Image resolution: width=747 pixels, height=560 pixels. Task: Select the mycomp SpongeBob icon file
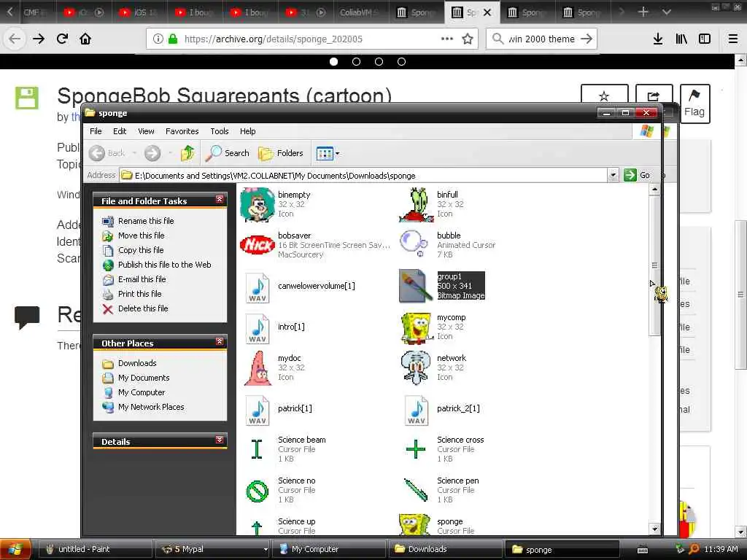[x=433, y=327]
